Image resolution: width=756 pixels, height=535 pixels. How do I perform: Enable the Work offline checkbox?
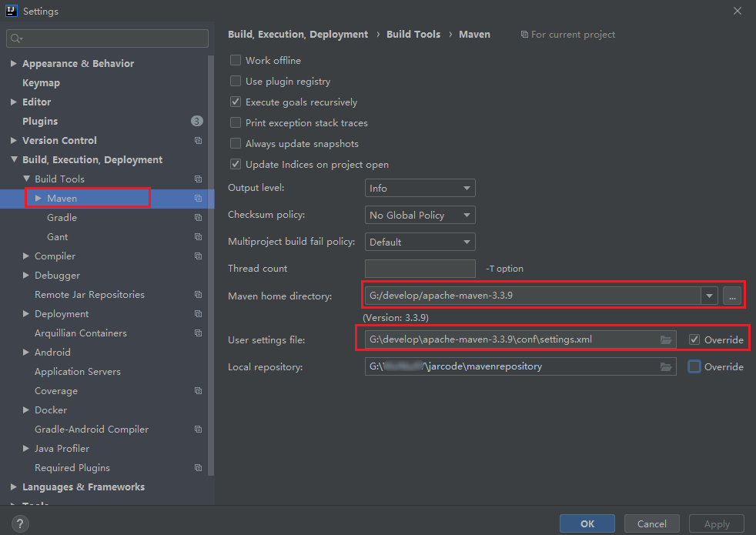236,60
